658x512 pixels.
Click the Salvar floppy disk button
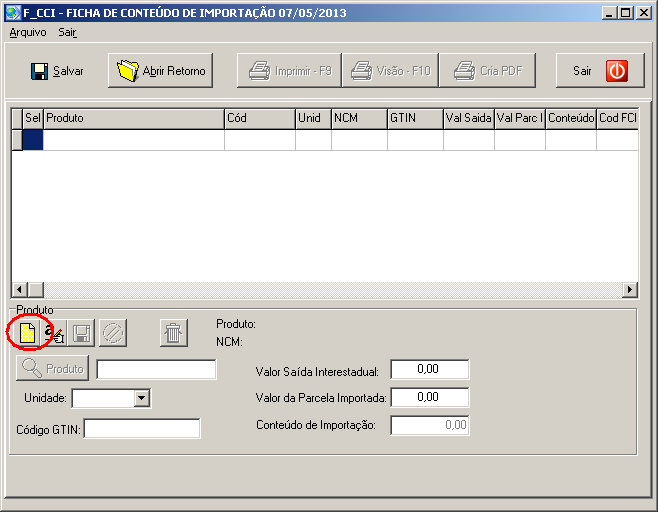coord(57,71)
